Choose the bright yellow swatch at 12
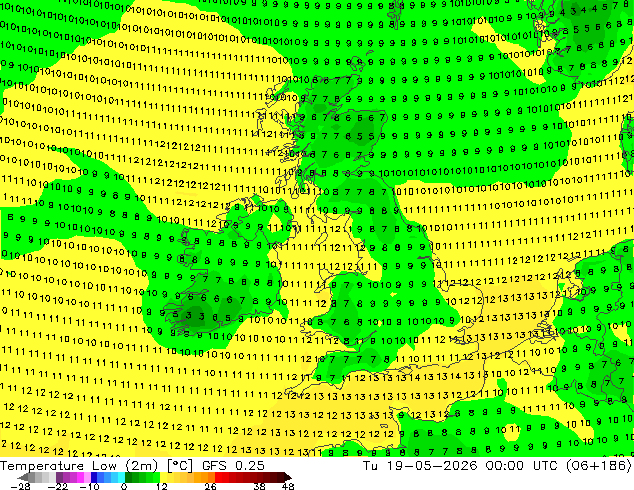Image resolution: width=634 pixels, height=490 pixels. click(163, 477)
